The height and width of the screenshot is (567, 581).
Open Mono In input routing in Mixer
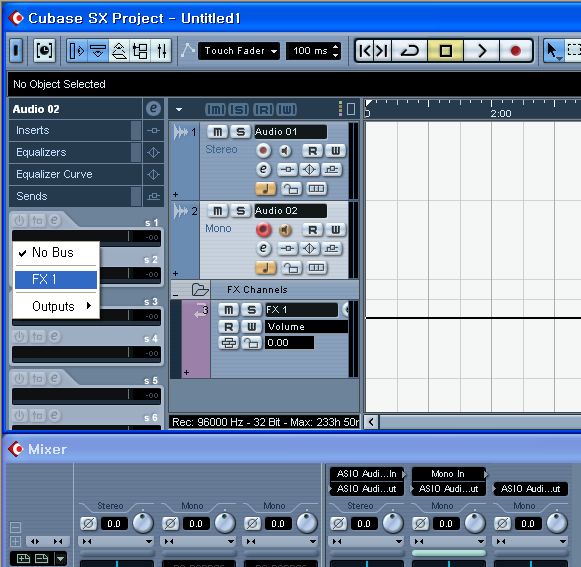coord(448,474)
